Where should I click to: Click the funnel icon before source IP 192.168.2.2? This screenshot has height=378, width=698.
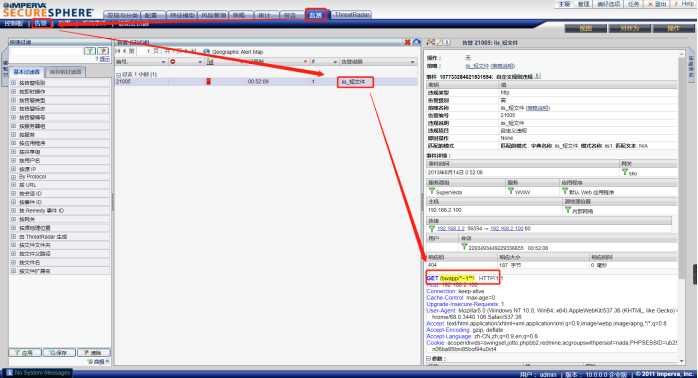431,228
